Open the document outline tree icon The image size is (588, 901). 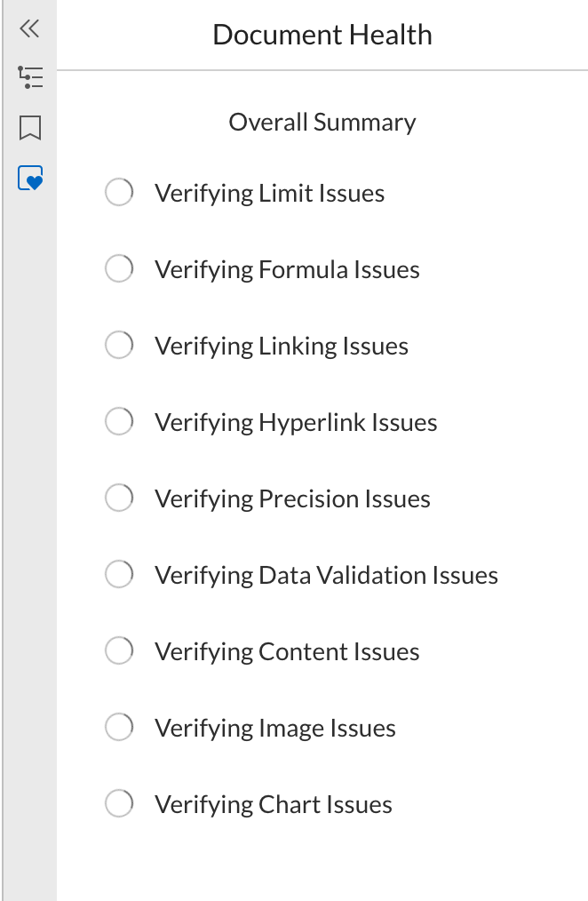tap(30, 77)
